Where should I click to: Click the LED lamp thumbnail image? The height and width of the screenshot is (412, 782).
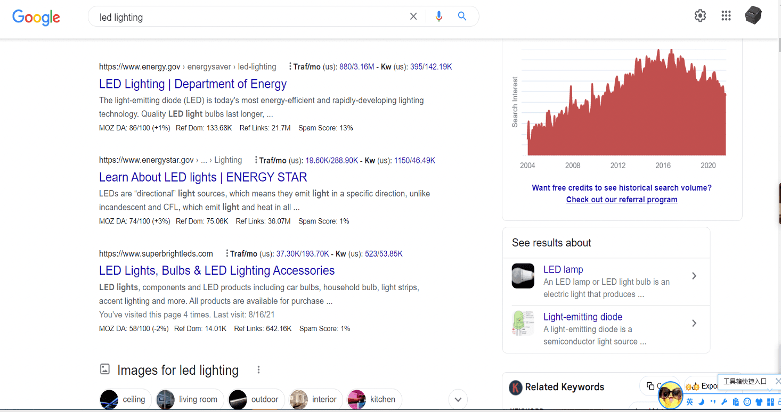click(x=523, y=276)
